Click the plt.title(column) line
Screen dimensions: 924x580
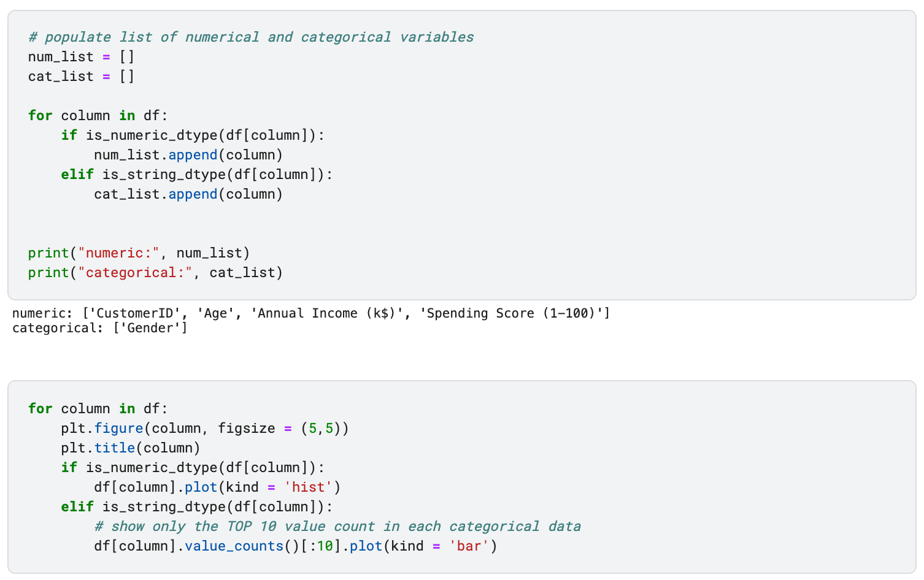pyautogui.click(x=131, y=448)
